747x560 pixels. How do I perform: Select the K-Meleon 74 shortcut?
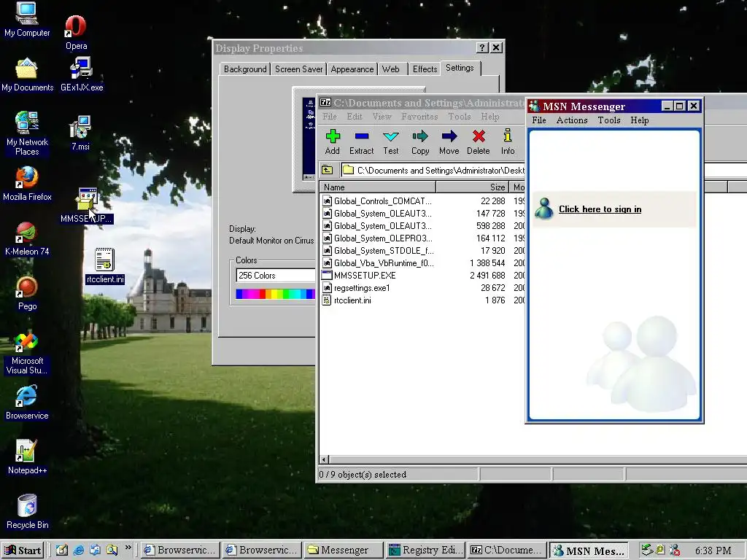coord(27,238)
